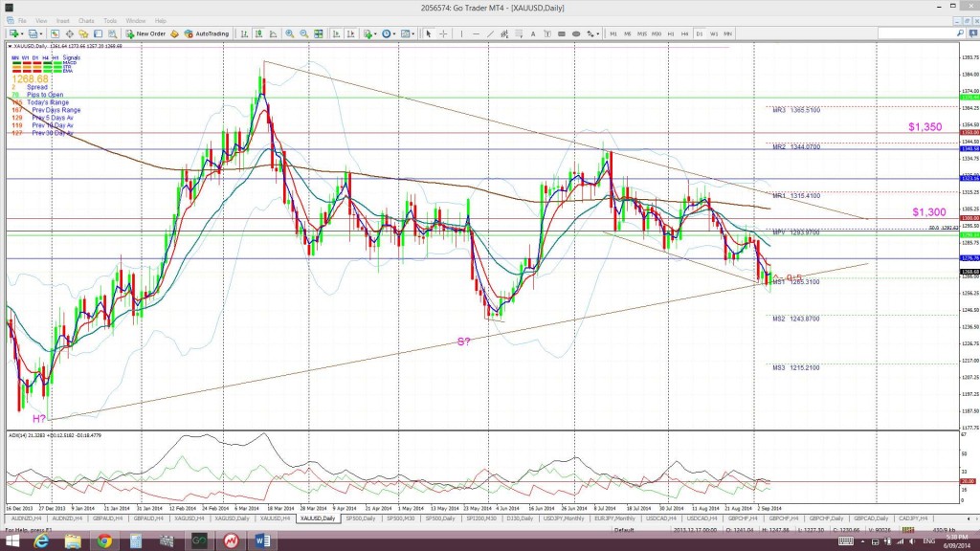Switch chart to M15 timeframe
Screen dimensions: 980x551
(642, 33)
